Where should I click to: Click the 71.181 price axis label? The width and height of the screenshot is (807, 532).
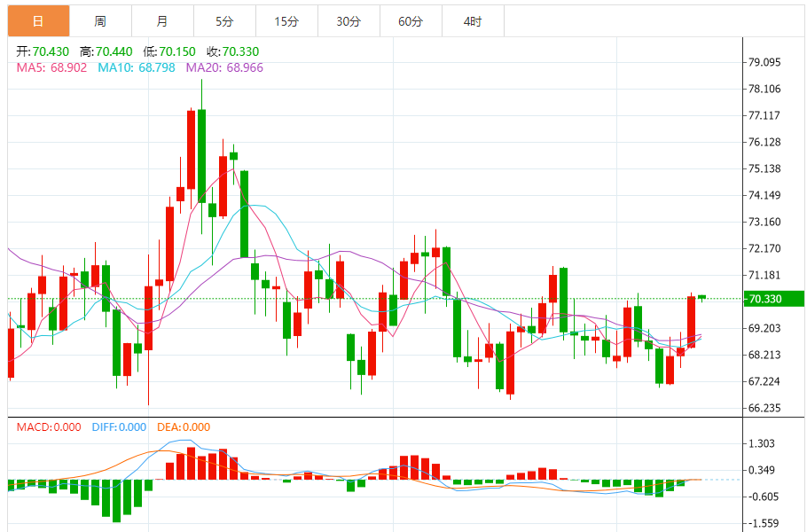point(764,275)
